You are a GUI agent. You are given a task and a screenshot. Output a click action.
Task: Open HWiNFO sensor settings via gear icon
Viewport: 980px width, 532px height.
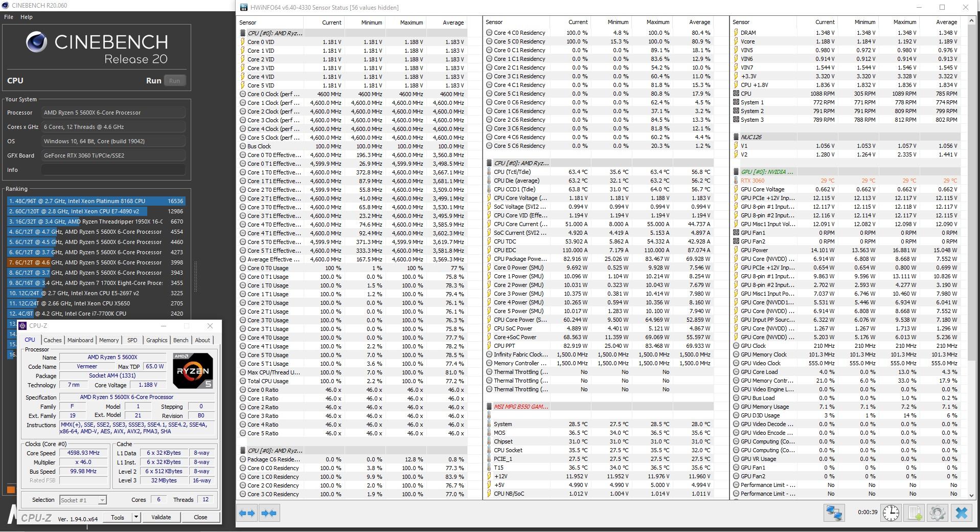coord(938,513)
